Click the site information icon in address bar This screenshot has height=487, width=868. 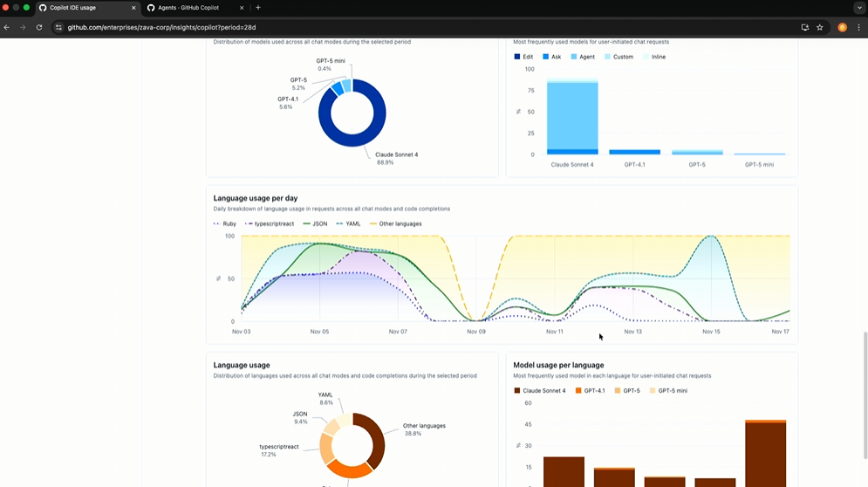tap(58, 27)
